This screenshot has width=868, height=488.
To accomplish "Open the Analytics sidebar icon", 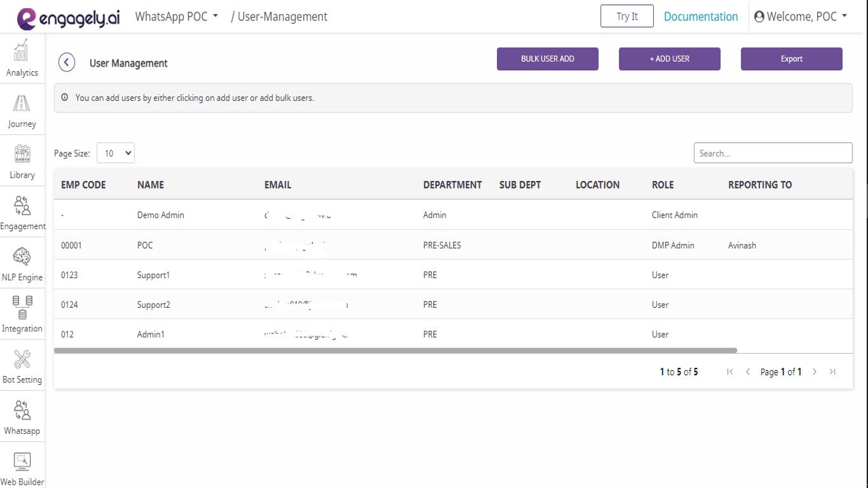I will (22, 50).
